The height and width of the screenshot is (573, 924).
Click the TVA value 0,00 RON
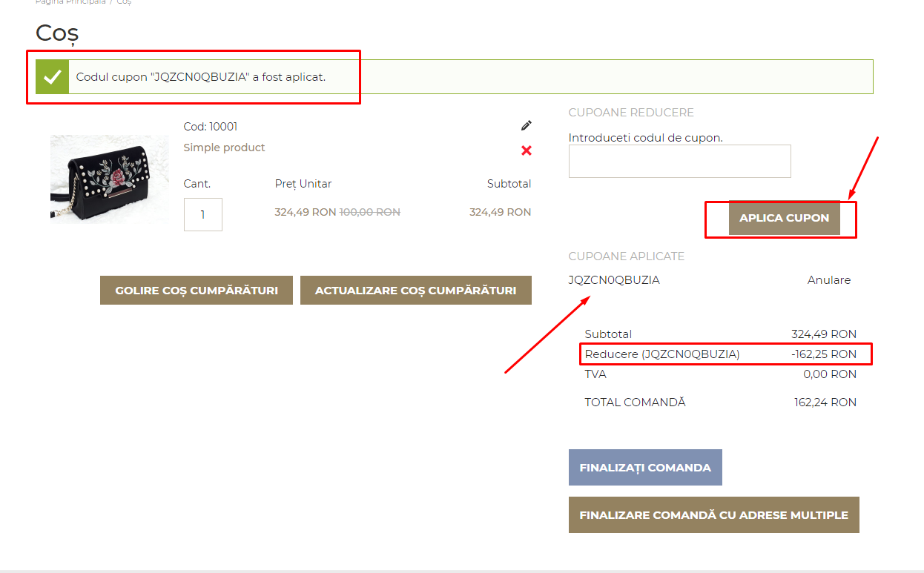click(831, 374)
